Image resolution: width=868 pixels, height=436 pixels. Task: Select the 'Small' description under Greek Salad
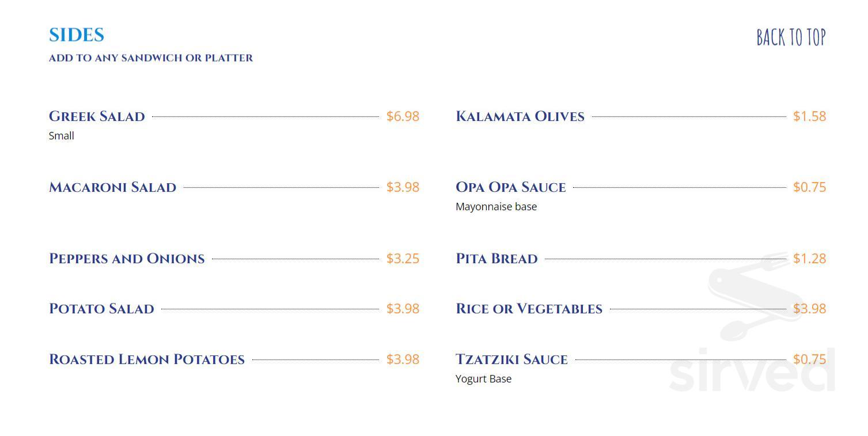pyautogui.click(x=62, y=136)
